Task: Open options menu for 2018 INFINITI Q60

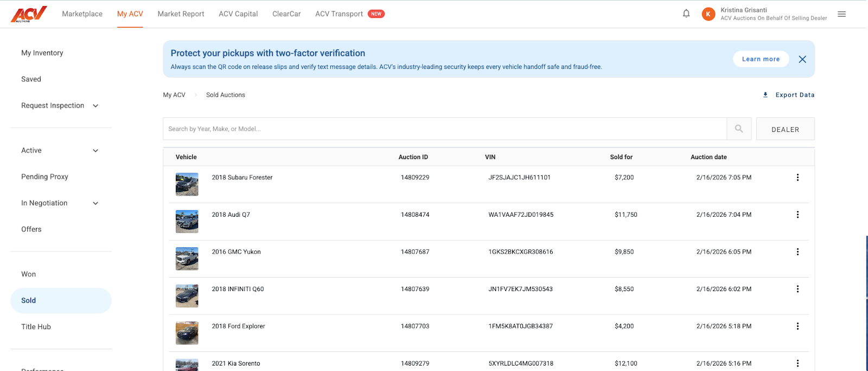Action: tap(797, 289)
